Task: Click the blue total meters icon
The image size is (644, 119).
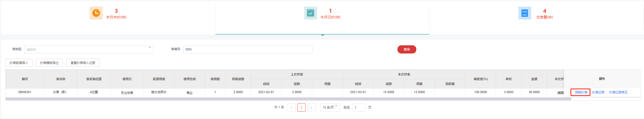Action: pyautogui.click(x=525, y=13)
